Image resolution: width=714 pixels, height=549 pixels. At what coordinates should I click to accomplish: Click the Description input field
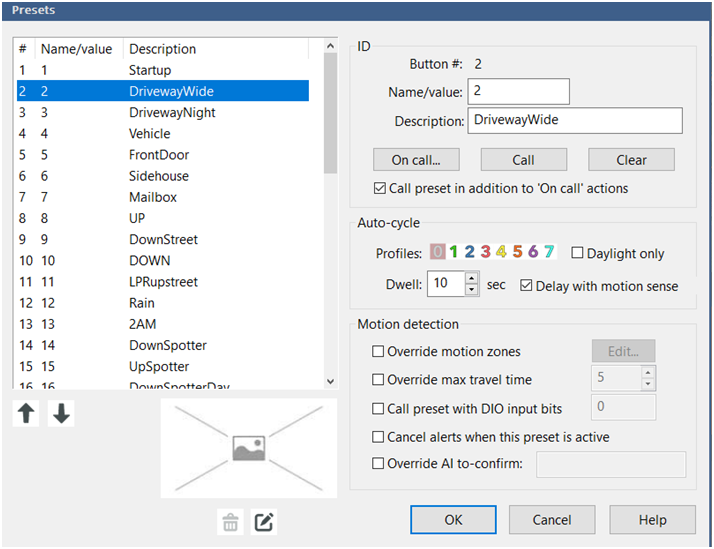(x=575, y=120)
